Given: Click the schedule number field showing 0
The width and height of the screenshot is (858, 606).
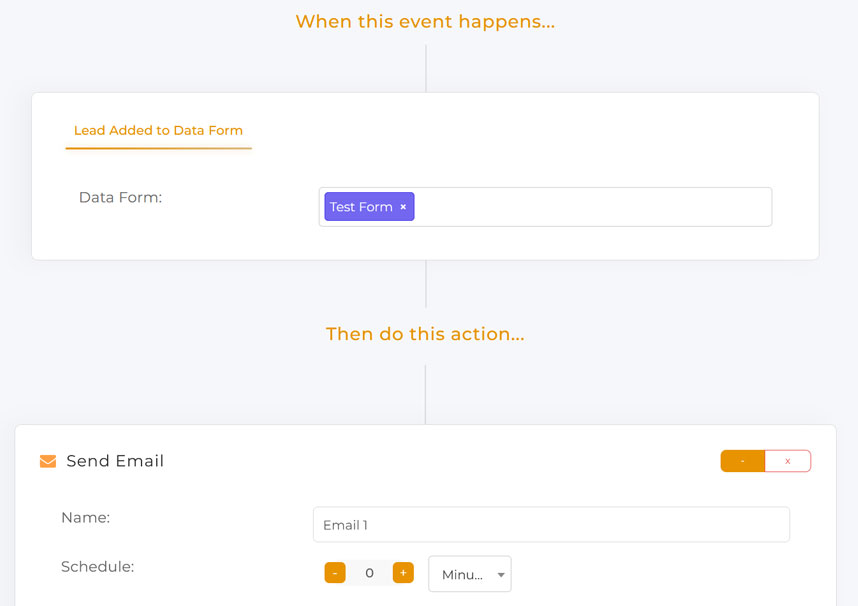Looking at the screenshot, I should pos(369,573).
